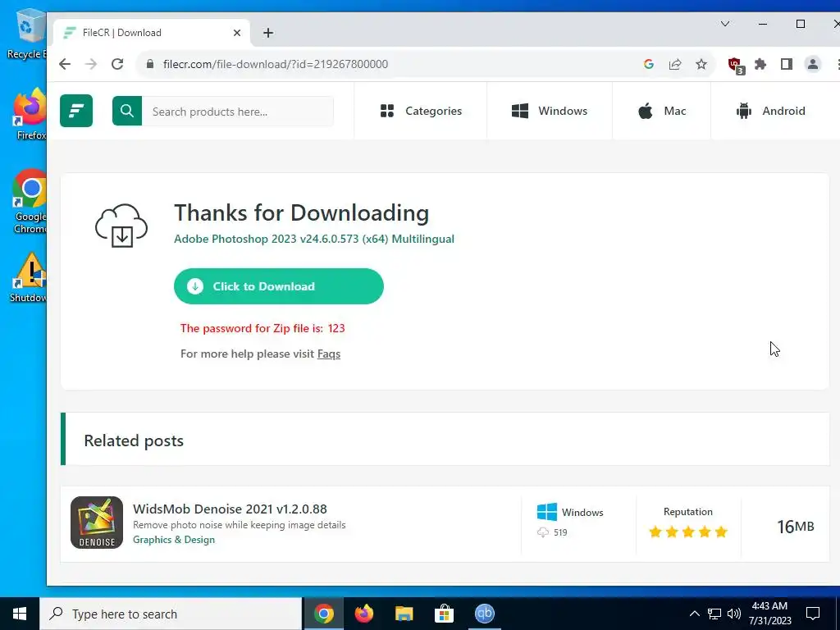This screenshot has height=630, width=840.
Task: Reload the current page
Action: [x=117, y=64]
